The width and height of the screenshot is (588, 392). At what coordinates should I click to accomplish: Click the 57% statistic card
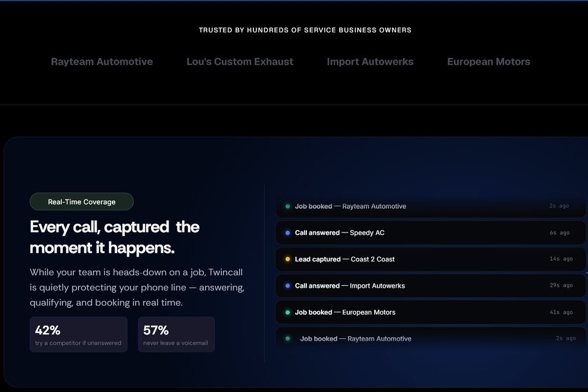[x=176, y=334]
